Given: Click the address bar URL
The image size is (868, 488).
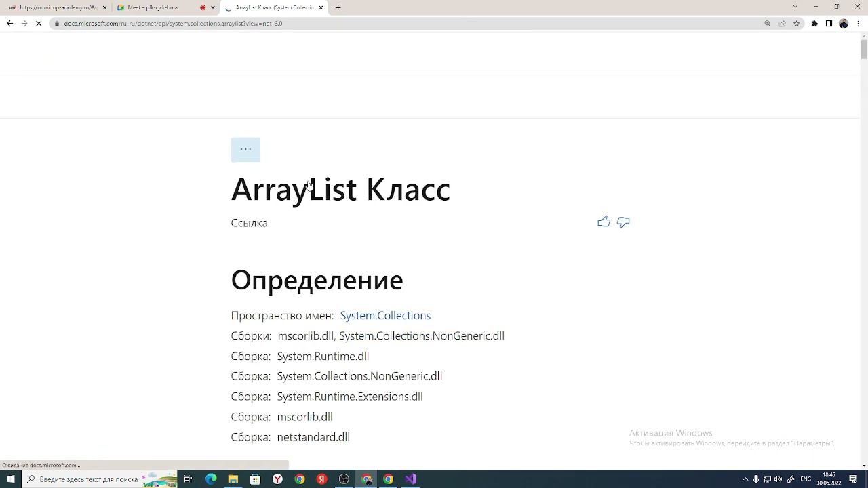Looking at the screenshot, I should point(173,24).
